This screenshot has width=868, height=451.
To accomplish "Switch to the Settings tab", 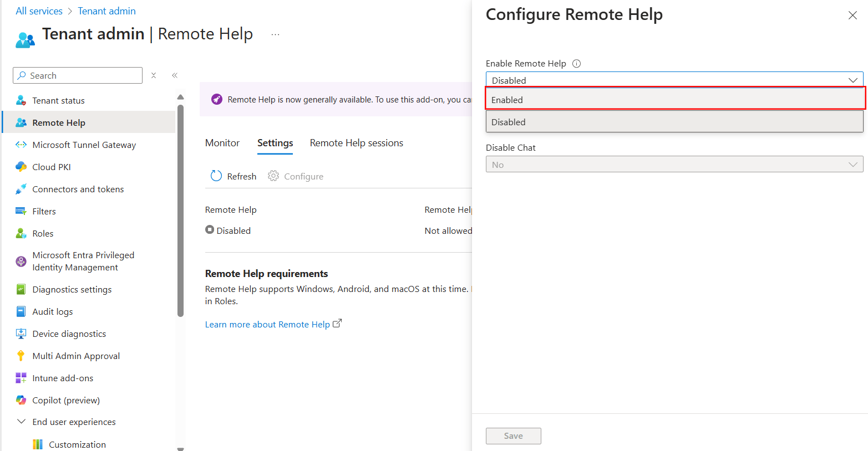I will click(275, 143).
